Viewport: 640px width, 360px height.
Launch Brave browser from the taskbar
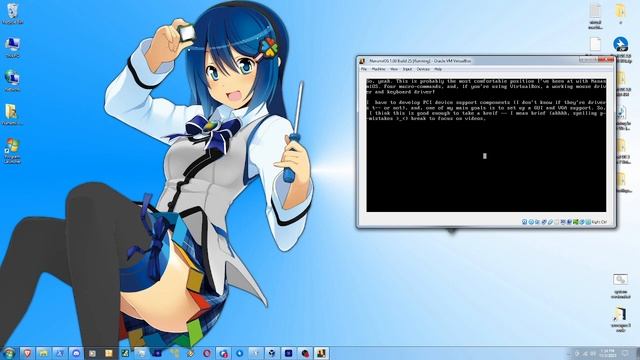27,353
